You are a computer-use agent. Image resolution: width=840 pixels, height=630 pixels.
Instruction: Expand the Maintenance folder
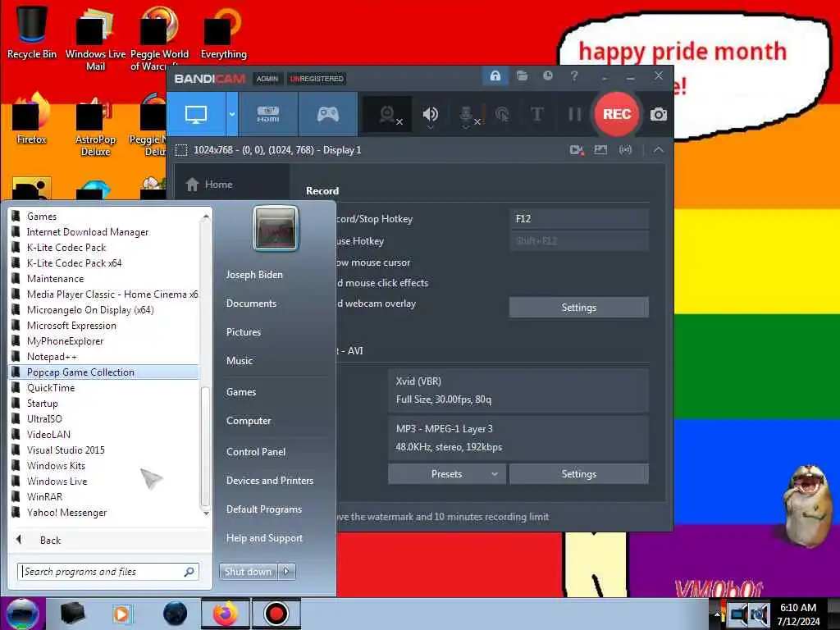104,279
